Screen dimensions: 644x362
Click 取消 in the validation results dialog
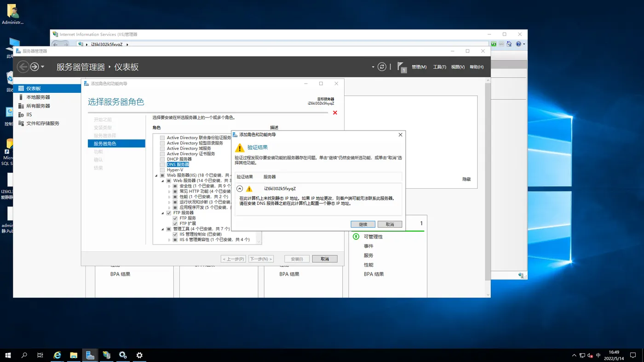coord(390,224)
